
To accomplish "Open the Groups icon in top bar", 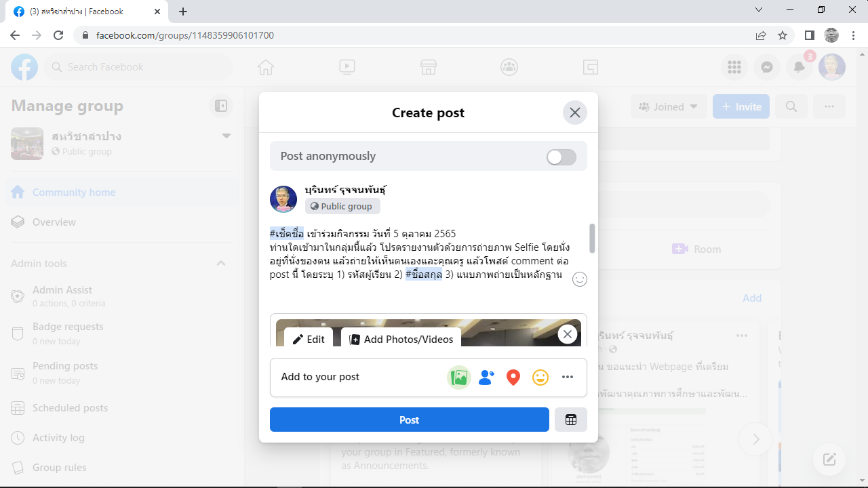I will 509,67.
